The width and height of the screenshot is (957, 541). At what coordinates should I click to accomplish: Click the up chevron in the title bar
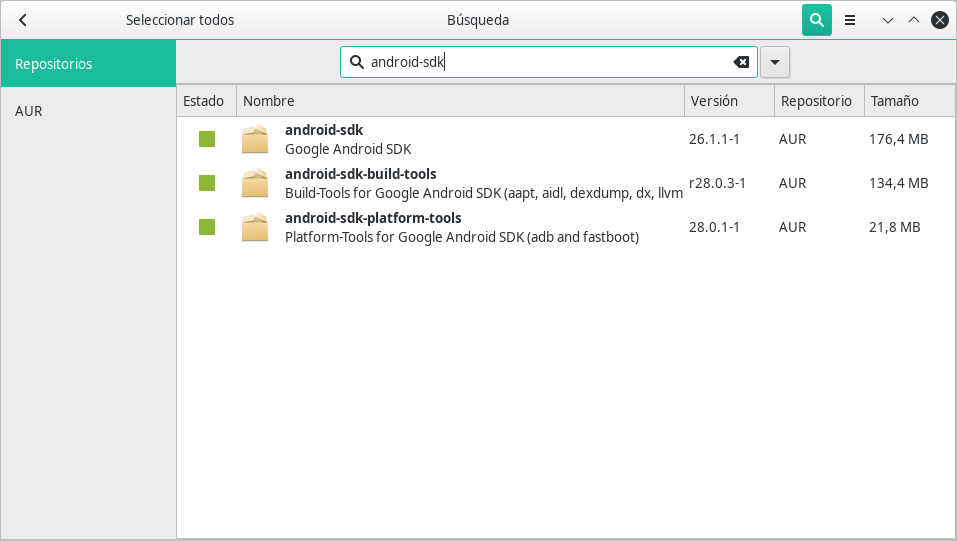pos(914,20)
